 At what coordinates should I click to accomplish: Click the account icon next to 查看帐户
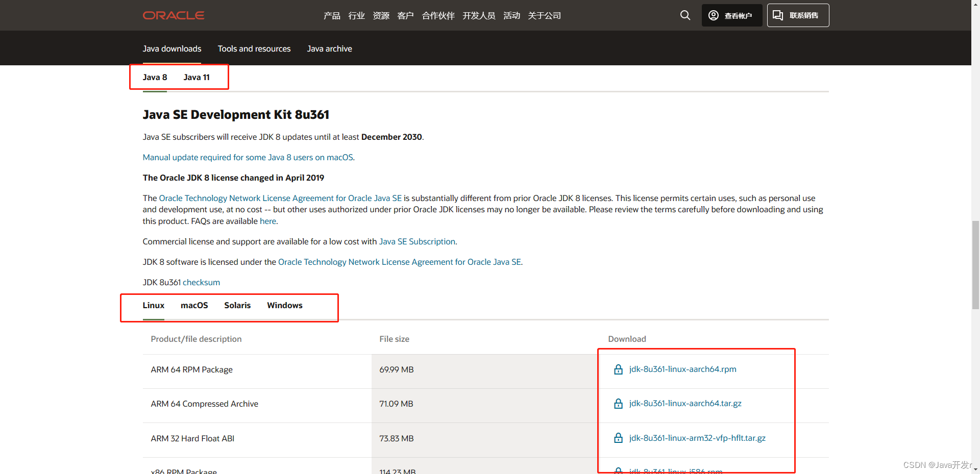(x=713, y=15)
